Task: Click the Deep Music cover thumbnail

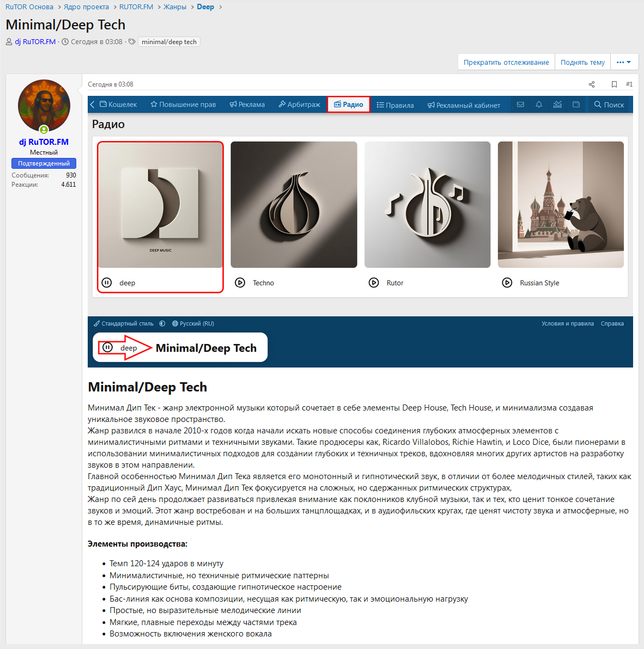Action: point(161,205)
